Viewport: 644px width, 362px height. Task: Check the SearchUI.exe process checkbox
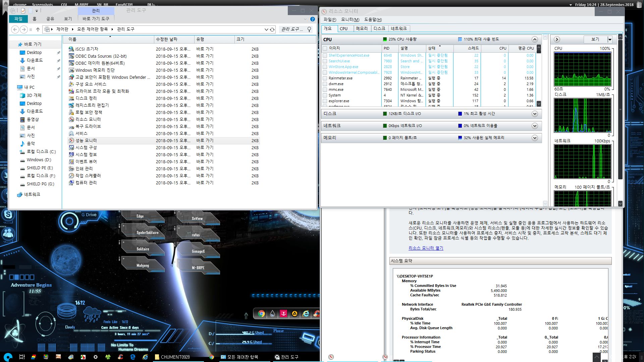coord(325,61)
